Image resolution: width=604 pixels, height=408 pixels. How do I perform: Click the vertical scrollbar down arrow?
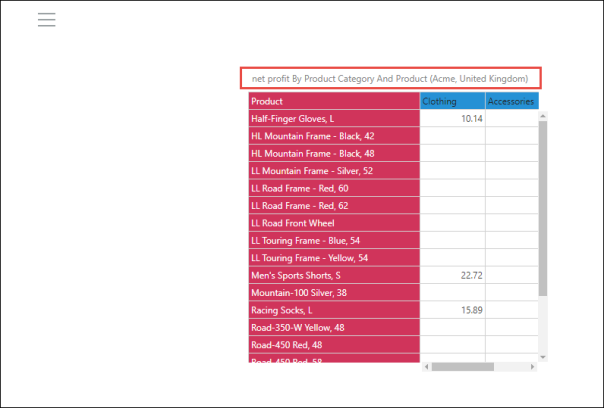(543, 356)
